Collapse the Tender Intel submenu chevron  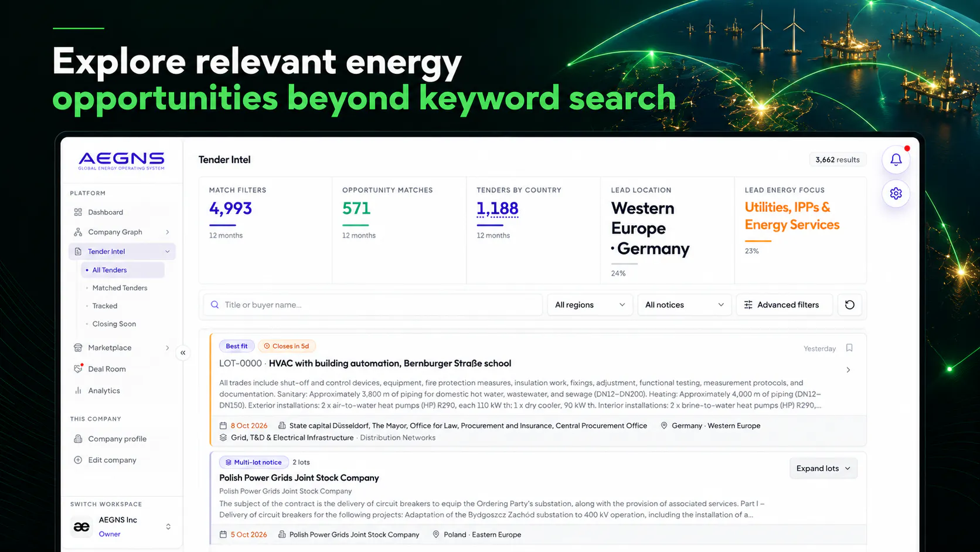tap(168, 252)
